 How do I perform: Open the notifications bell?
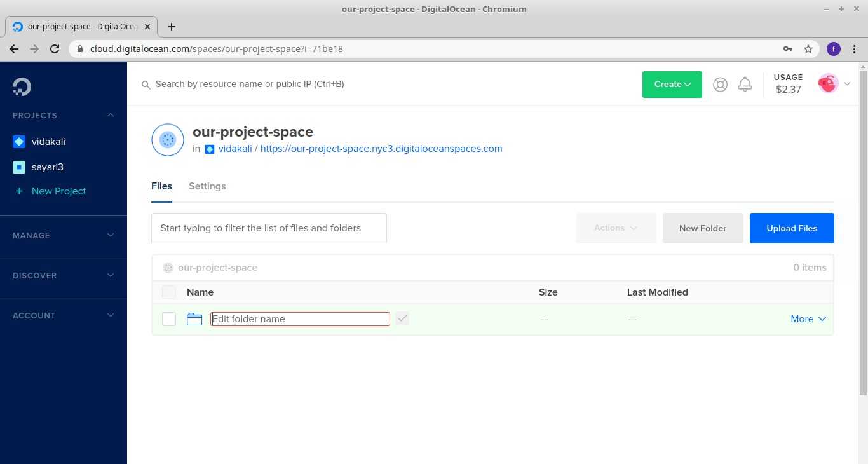point(745,85)
